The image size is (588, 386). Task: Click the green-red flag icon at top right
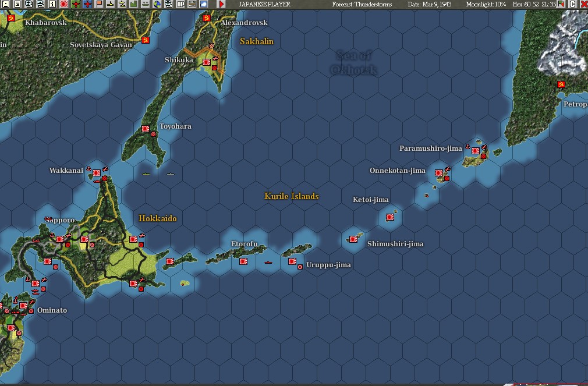coord(561,4)
